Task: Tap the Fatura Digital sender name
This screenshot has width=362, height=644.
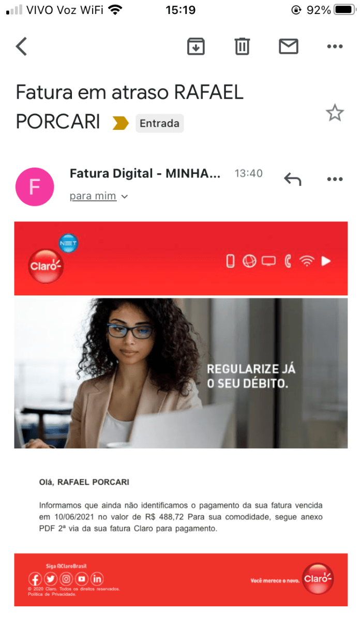Action: tap(145, 174)
